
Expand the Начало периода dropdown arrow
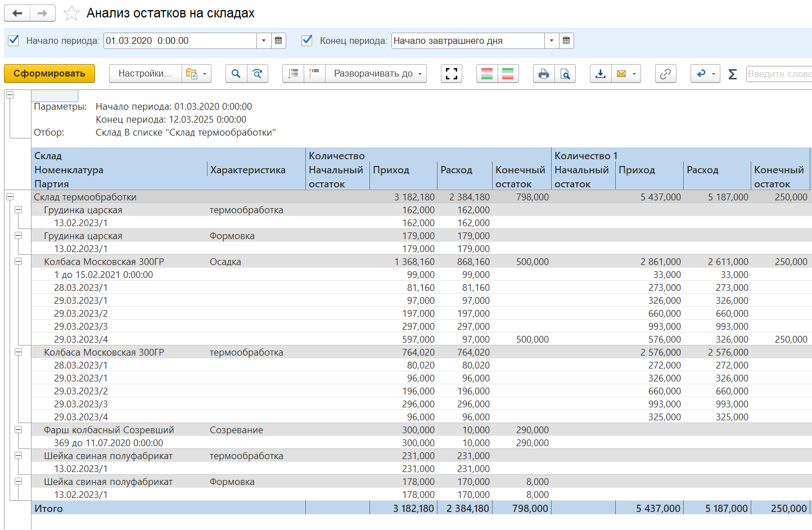tap(264, 41)
